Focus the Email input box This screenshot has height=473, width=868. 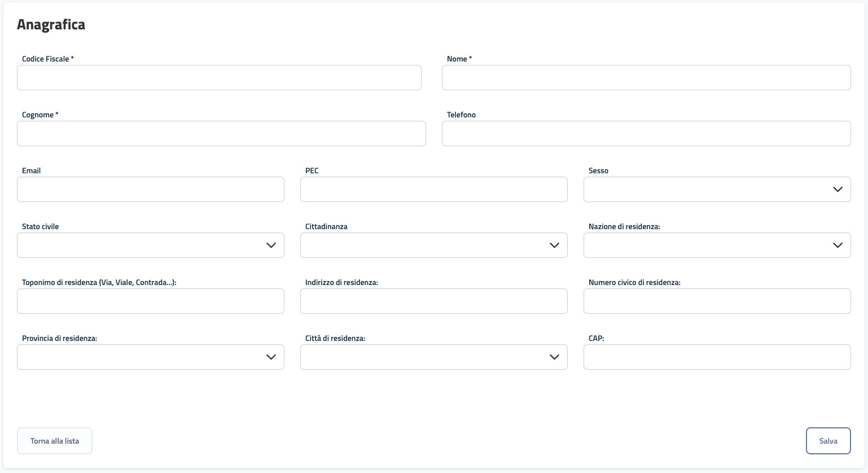coord(150,190)
